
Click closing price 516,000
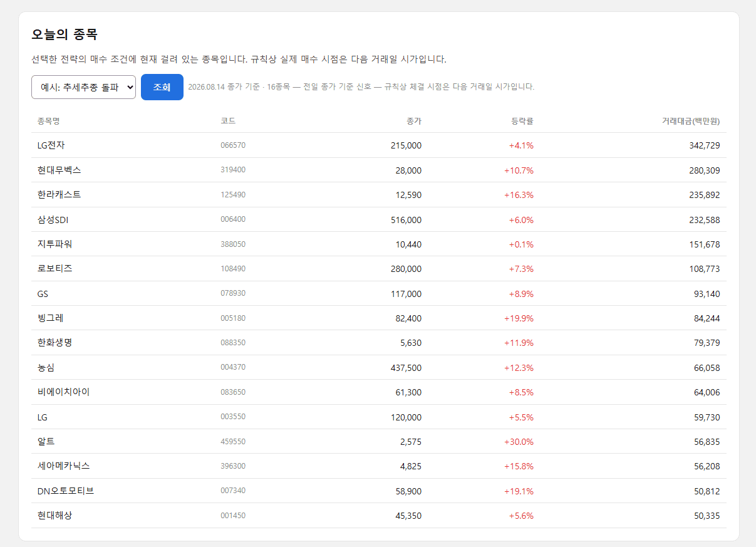tap(406, 220)
